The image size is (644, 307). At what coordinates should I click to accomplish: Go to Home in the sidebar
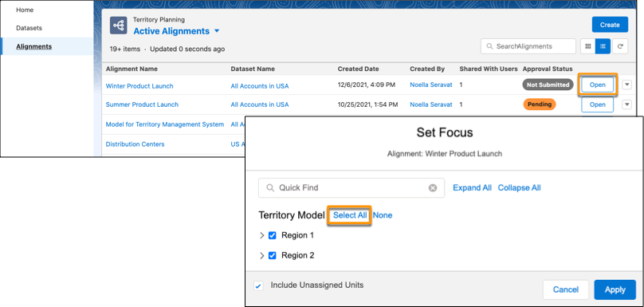(x=25, y=10)
